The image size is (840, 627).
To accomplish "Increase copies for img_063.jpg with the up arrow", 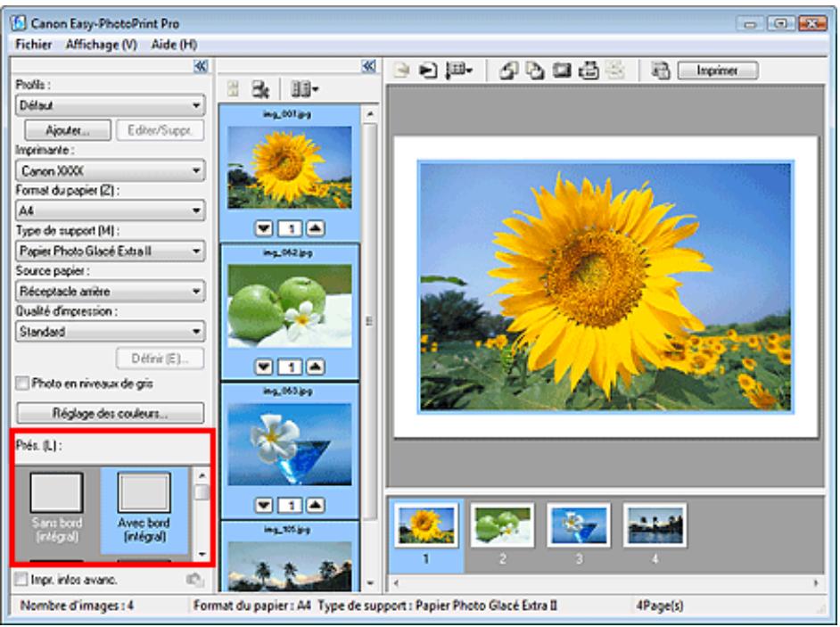I will click(x=315, y=506).
